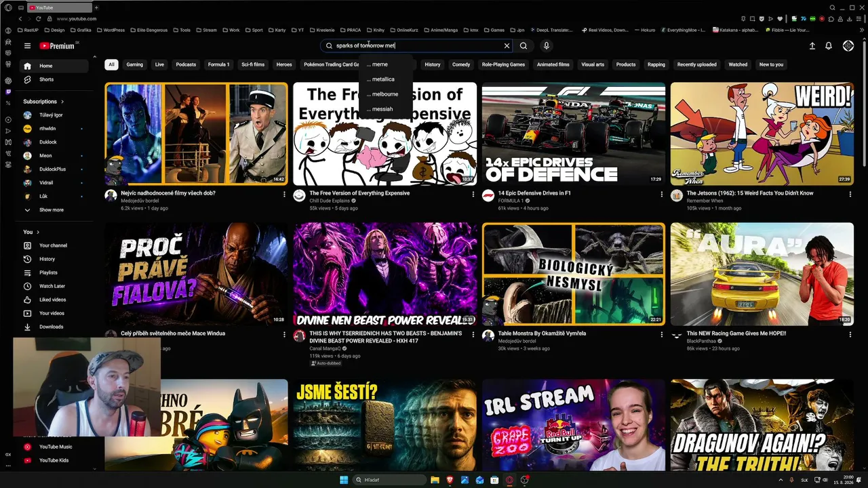Open the Vidrail subscription channel

[x=54, y=183]
